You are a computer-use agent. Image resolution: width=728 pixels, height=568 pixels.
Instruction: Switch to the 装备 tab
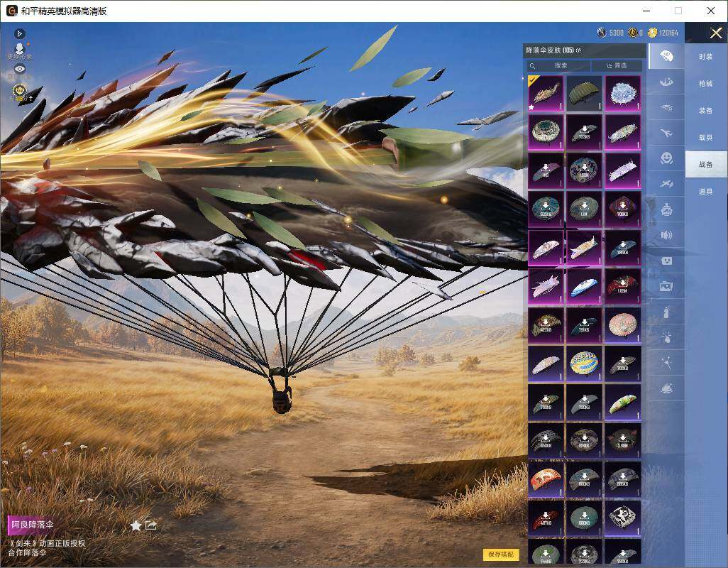click(x=706, y=111)
